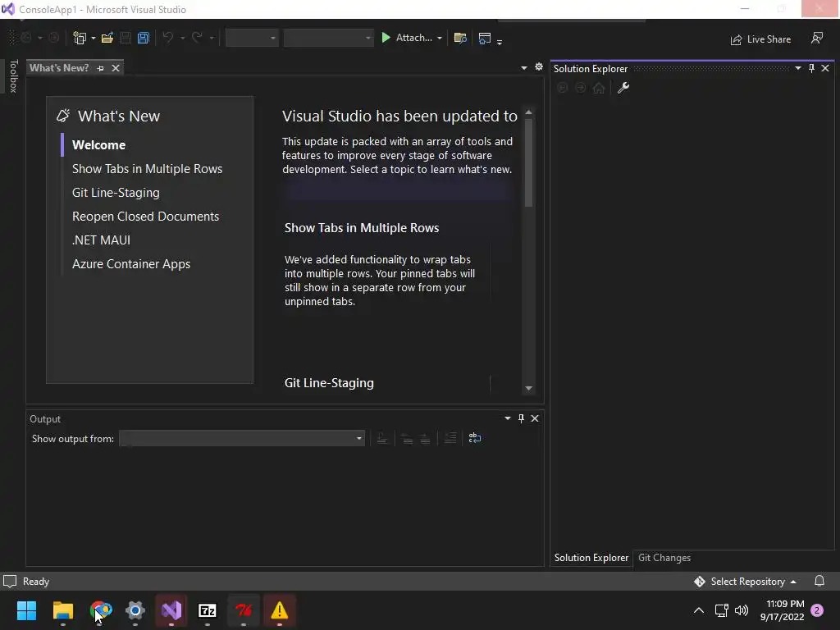Click the Redo arrow icon
The width and height of the screenshot is (840, 630).
tap(197, 38)
